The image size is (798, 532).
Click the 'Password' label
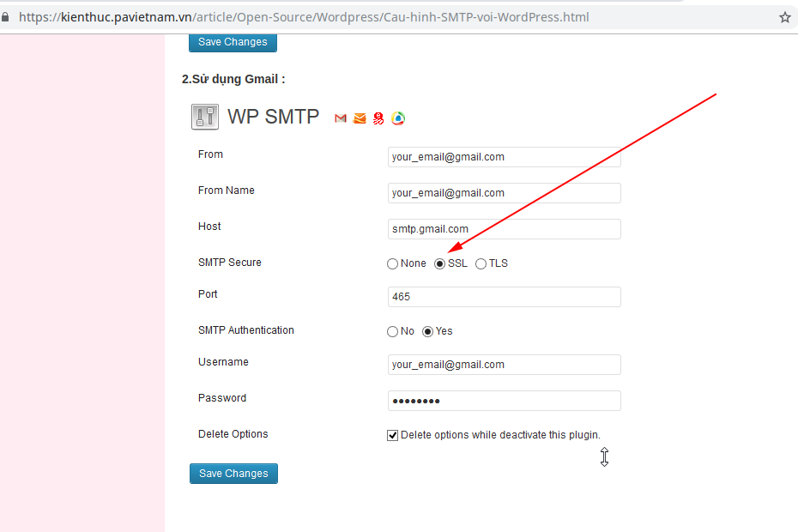coord(222,397)
